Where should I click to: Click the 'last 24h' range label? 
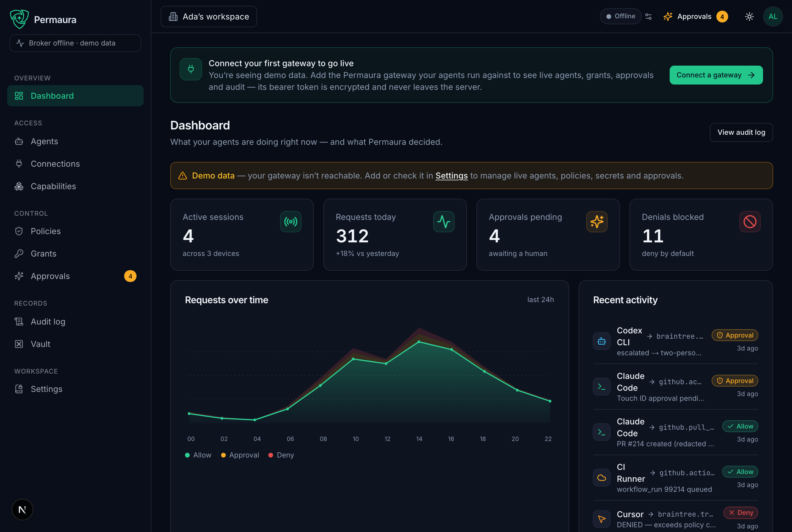click(x=540, y=300)
